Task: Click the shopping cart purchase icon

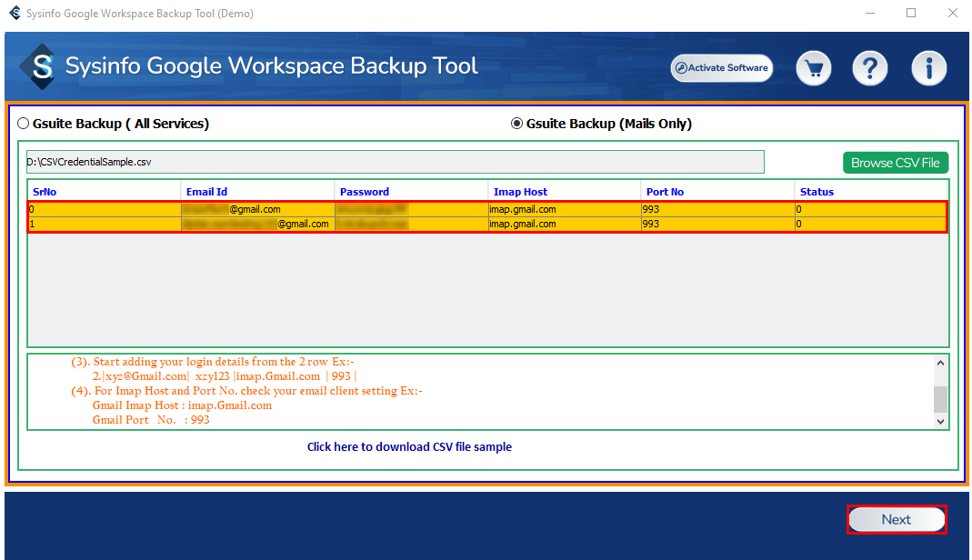Action: (814, 68)
